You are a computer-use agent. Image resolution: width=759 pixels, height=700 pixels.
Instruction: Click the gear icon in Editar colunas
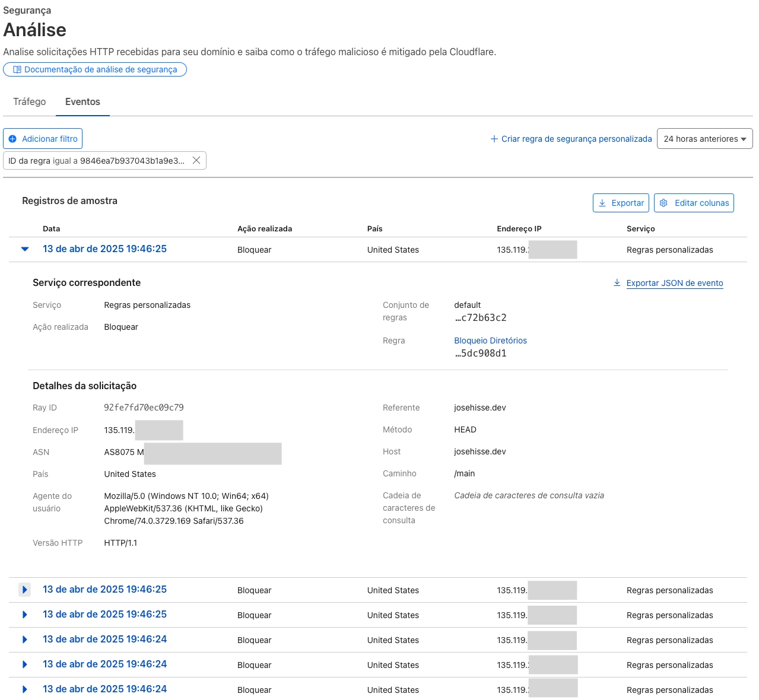pyautogui.click(x=663, y=203)
